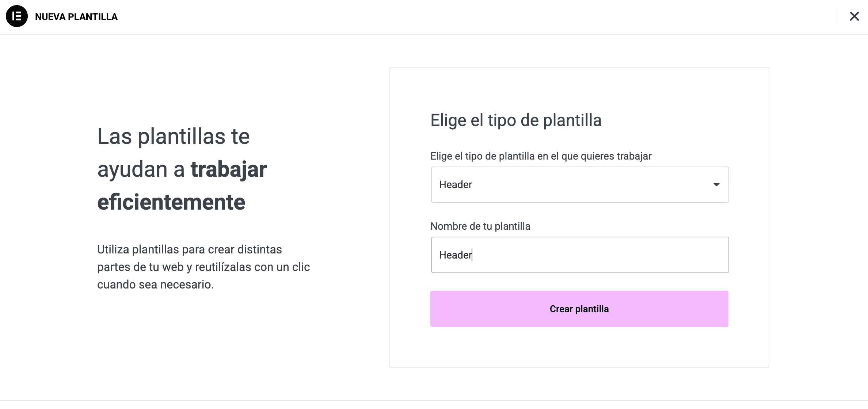
Task: Click the selected "Header" value in dropdown
Action: (x=455, y=185)
